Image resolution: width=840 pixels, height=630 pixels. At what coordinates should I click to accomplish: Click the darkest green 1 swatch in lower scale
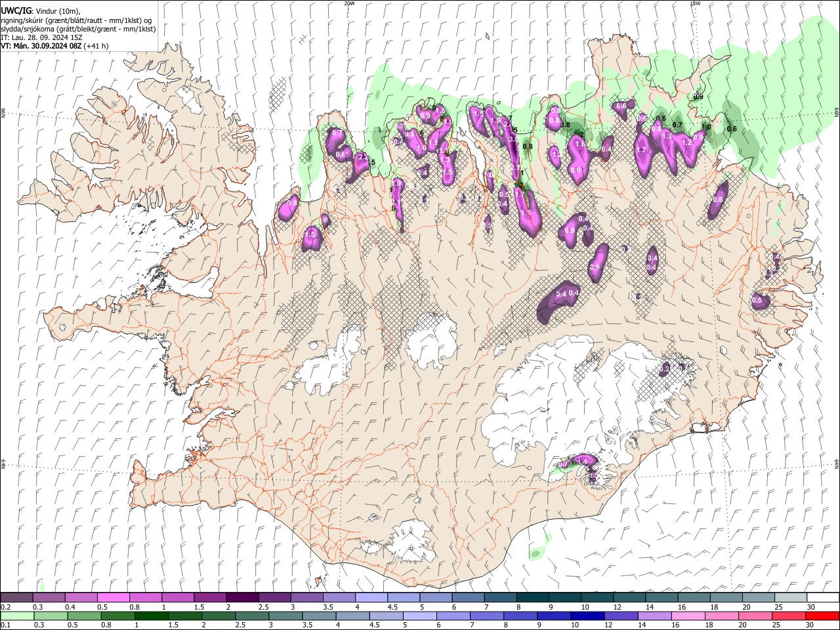[151, 616]
